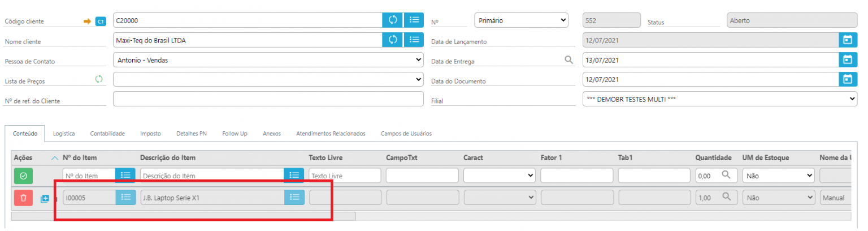Open item list lookup in new row Nº do Item

point(125,176)
